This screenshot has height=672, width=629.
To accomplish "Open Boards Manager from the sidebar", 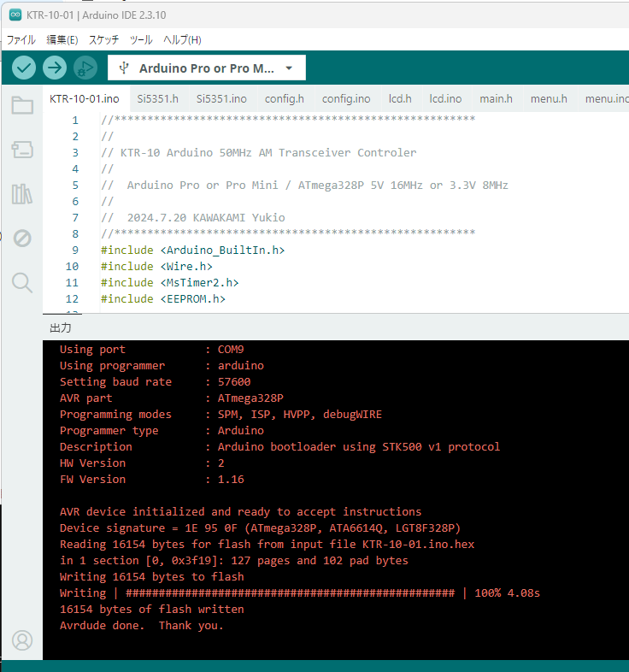I will pos(22,150).
